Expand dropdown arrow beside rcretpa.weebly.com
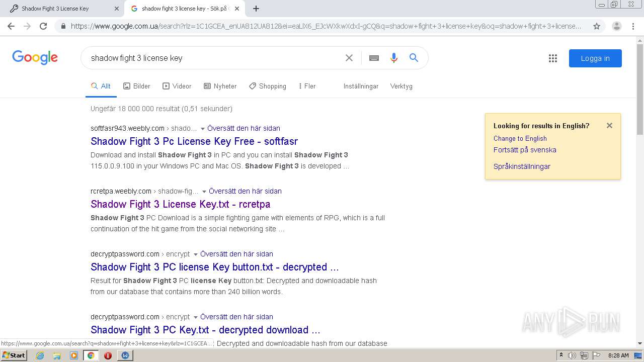Viewport: 644px width, 362px height. 204,192
